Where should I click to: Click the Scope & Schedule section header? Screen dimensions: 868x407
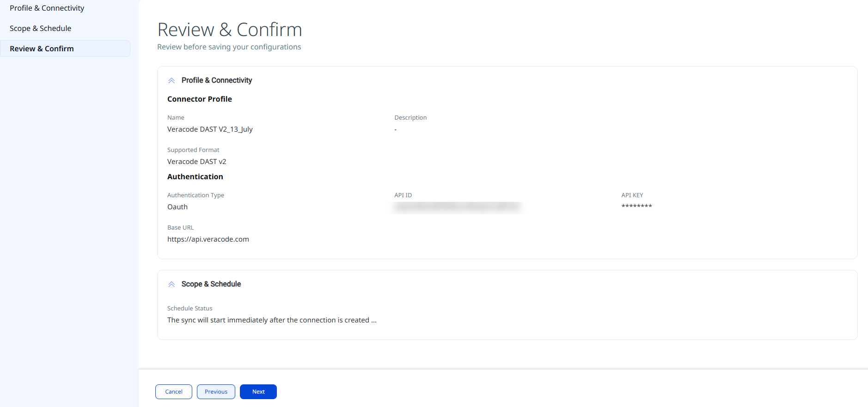click(x=211, y=284)
